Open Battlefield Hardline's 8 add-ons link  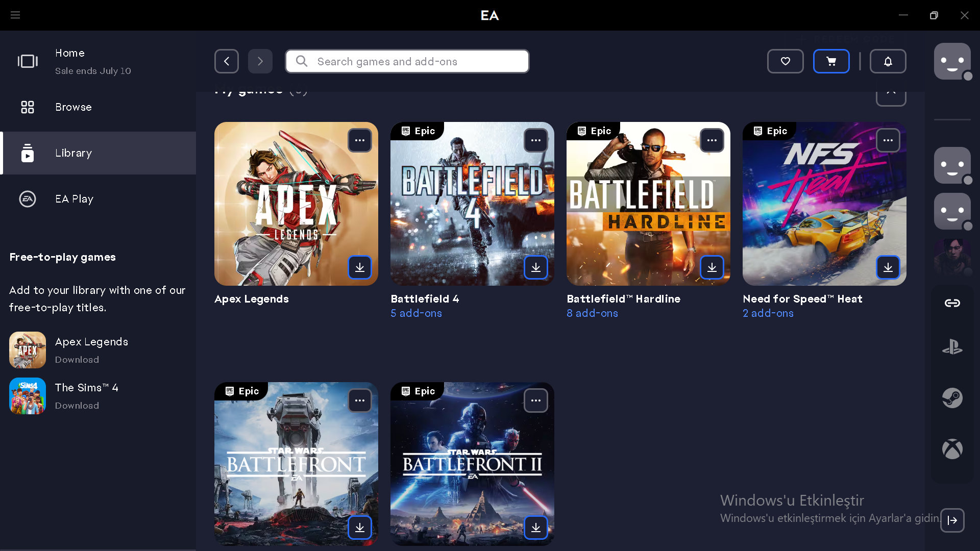pos(593,313)
